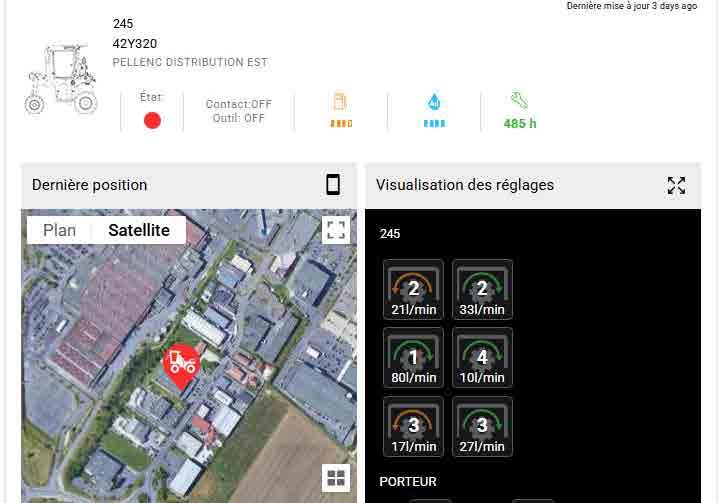Open the map grid layout button
The height and width of the screenshot is (503, 718).
tap(336, 478)
